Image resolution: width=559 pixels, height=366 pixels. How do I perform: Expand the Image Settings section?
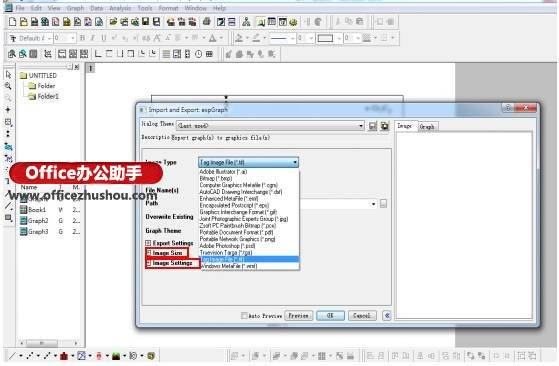pos(149,263)
